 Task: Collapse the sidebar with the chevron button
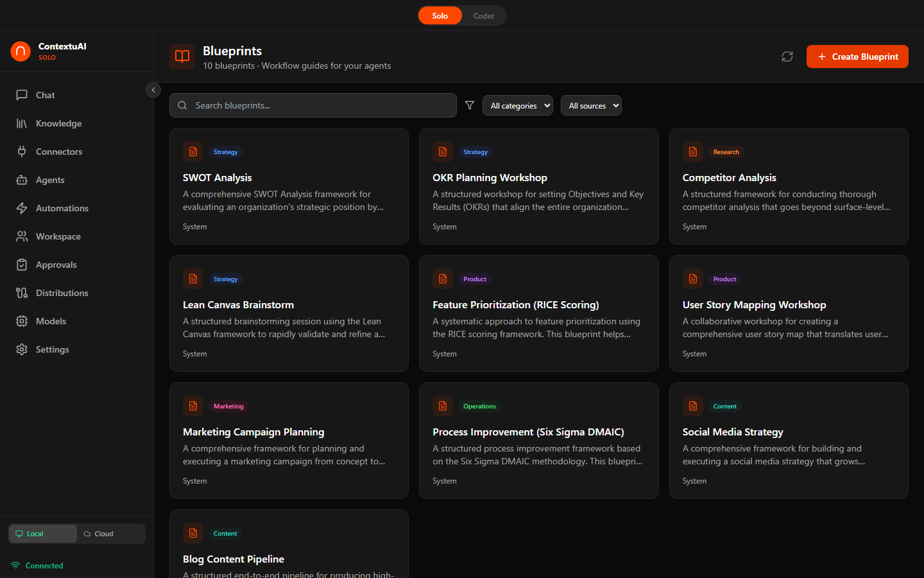pyautogui.click(x=153, y=90)
